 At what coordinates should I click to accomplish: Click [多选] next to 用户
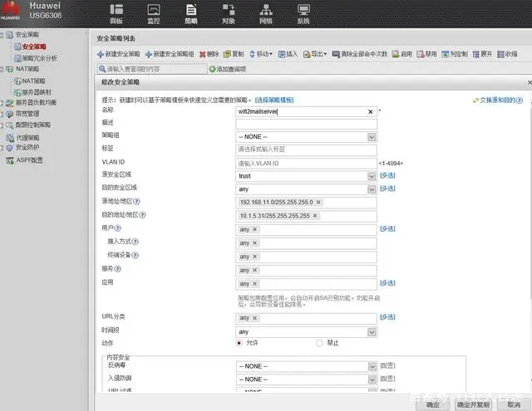click(387, 228)
